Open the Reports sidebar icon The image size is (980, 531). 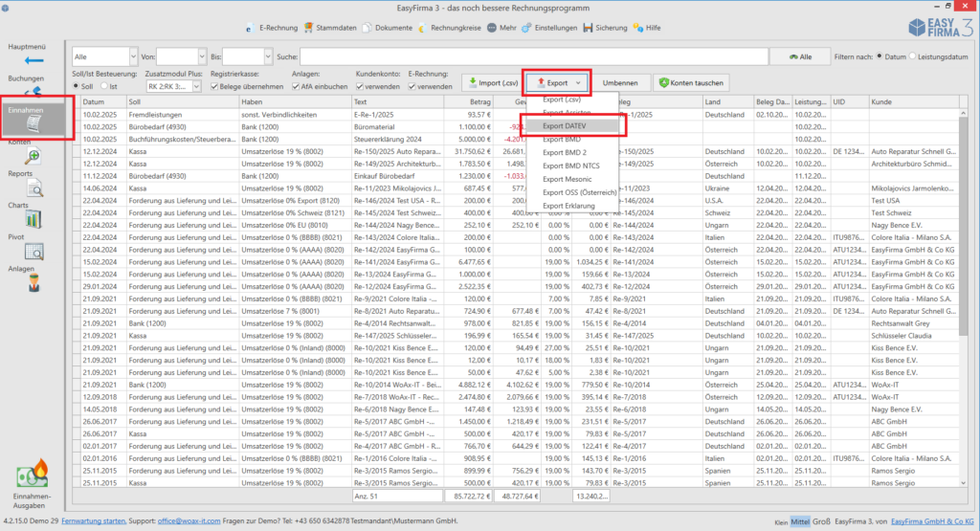click(34, 188)
